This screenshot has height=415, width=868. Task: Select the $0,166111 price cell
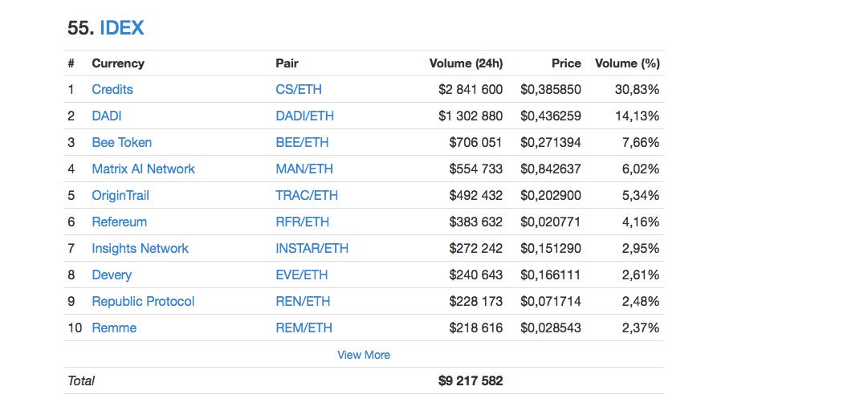(551, 275)
